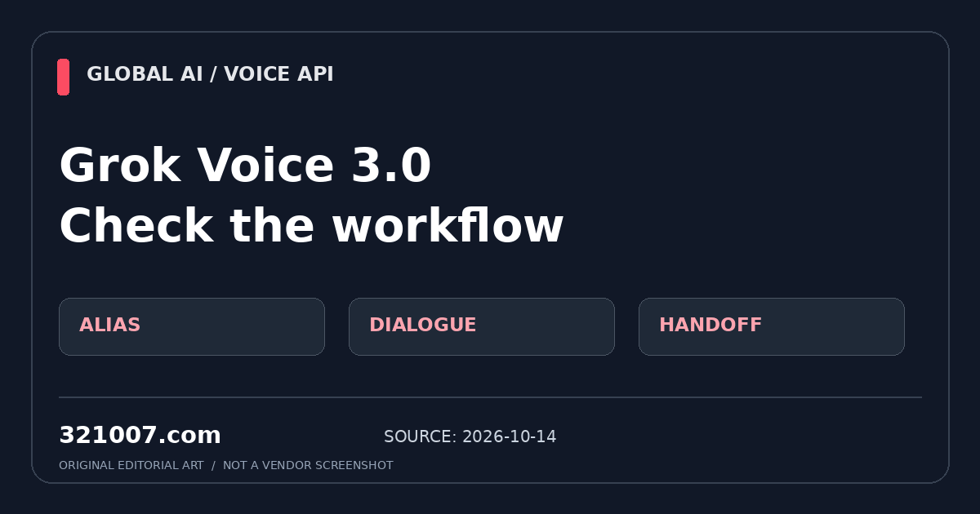Click the SOURCE: 2026-10-14 text

tap(470, 436)
